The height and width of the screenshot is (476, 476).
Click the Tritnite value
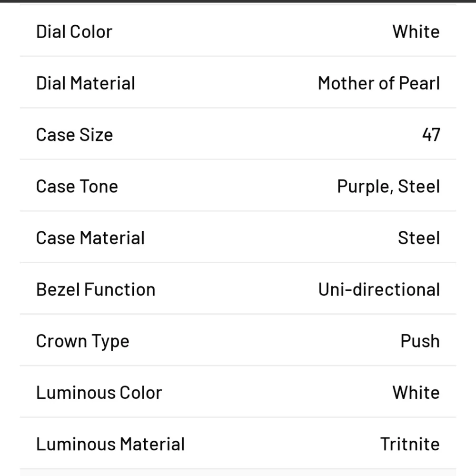[410, 444]
